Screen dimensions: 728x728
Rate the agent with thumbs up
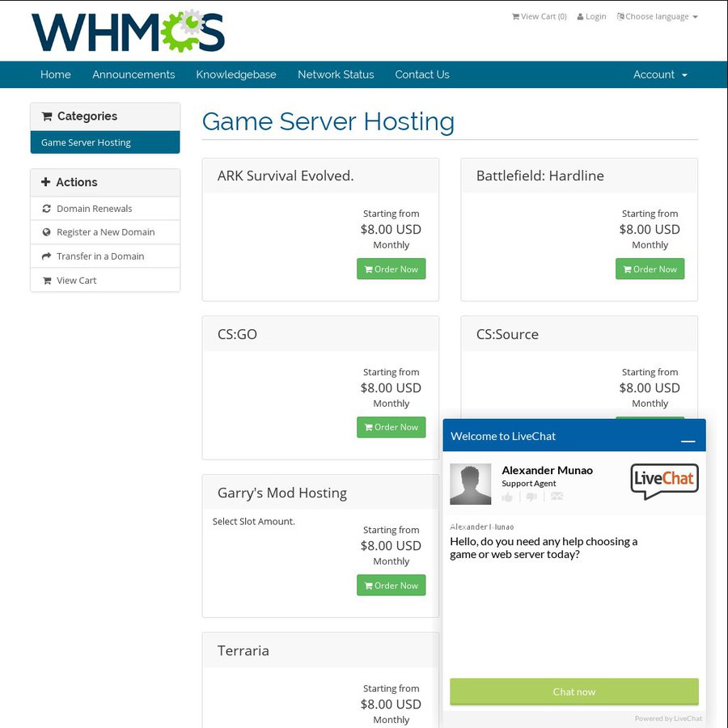507,497
